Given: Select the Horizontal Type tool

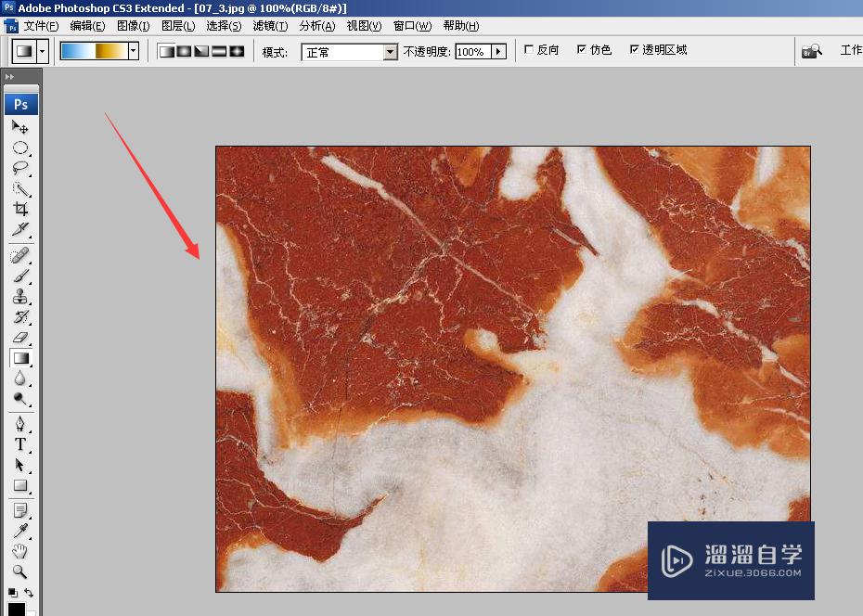Looking at the screenshot, I should pos(20,444).
